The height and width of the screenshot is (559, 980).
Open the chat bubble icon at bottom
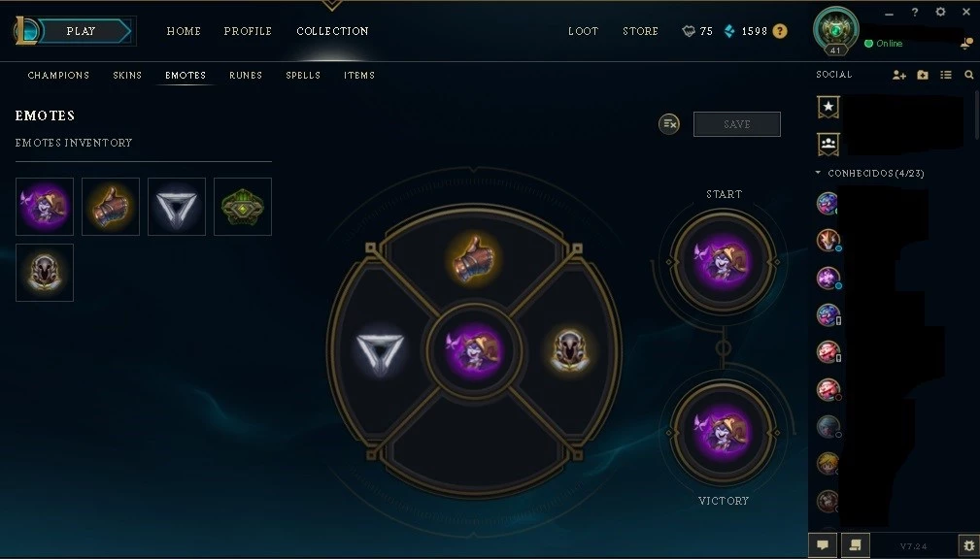pos(823,545)
